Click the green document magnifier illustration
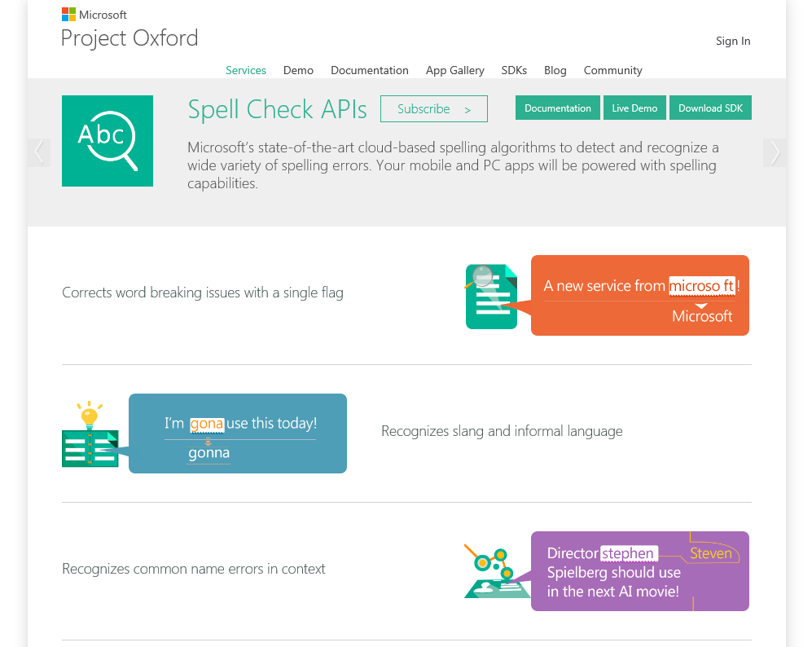This screenshot has height=647, width=812. (491, 297)
